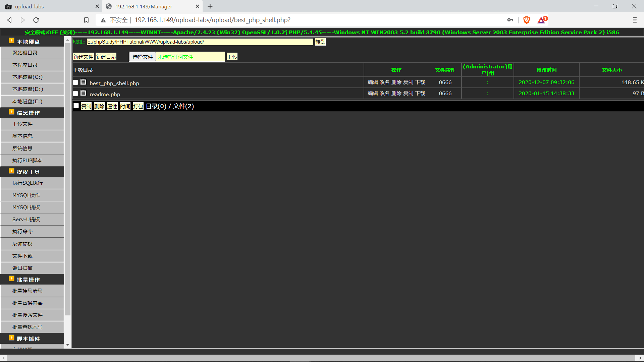Close the upload-labs tab
The height and width of the screenshot is (362, 644).
coord(97,6)
